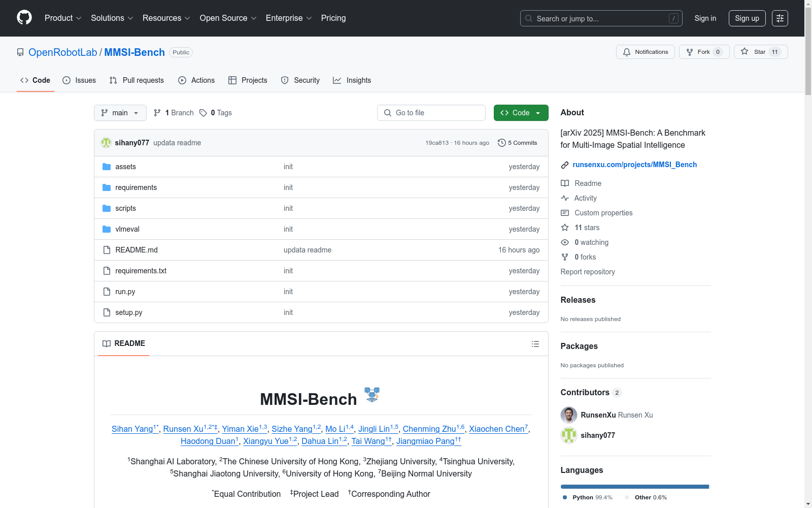Click the Sign up button

(x=747, y=18)
